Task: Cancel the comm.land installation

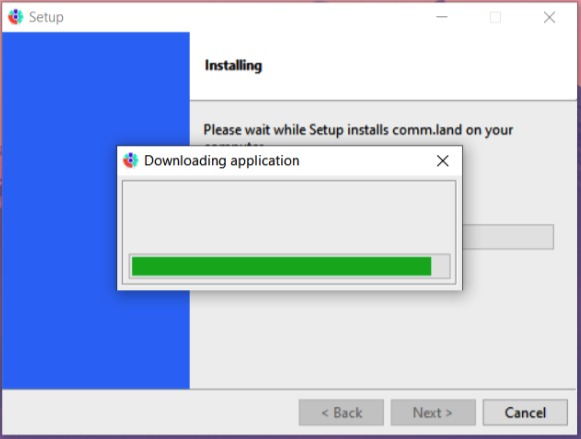Action: click(x=525, y=412)
